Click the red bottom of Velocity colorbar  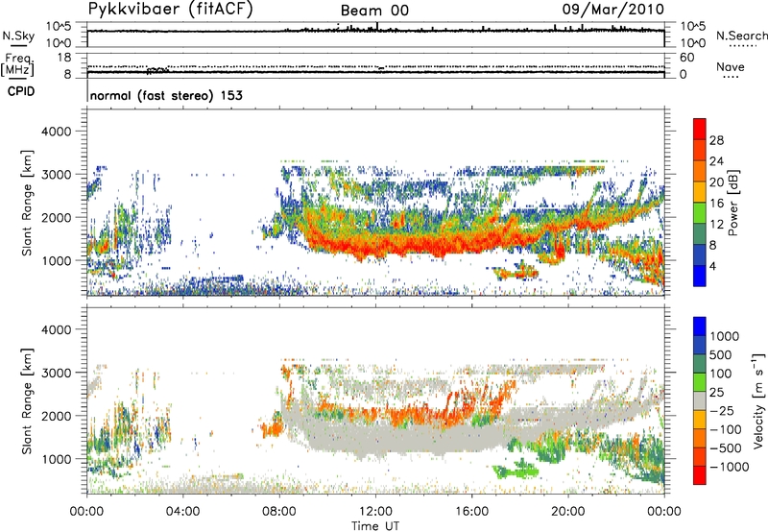(x=700, y=475)
